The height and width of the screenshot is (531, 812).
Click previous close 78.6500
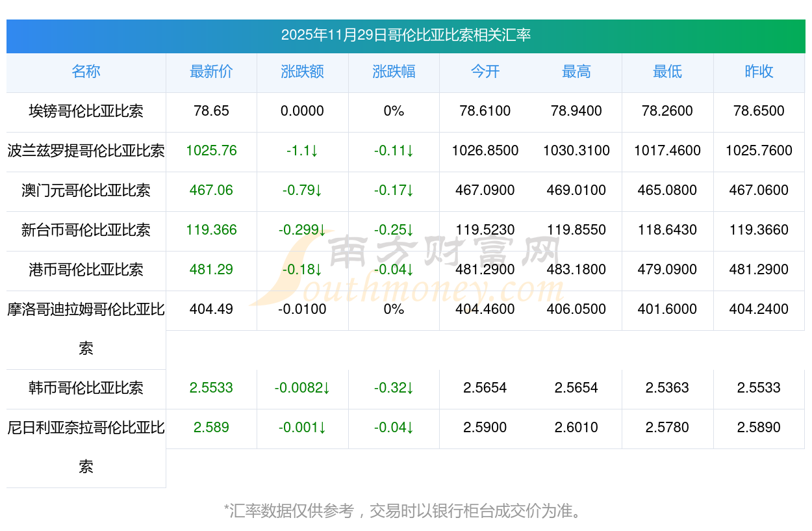click(759, 111)
